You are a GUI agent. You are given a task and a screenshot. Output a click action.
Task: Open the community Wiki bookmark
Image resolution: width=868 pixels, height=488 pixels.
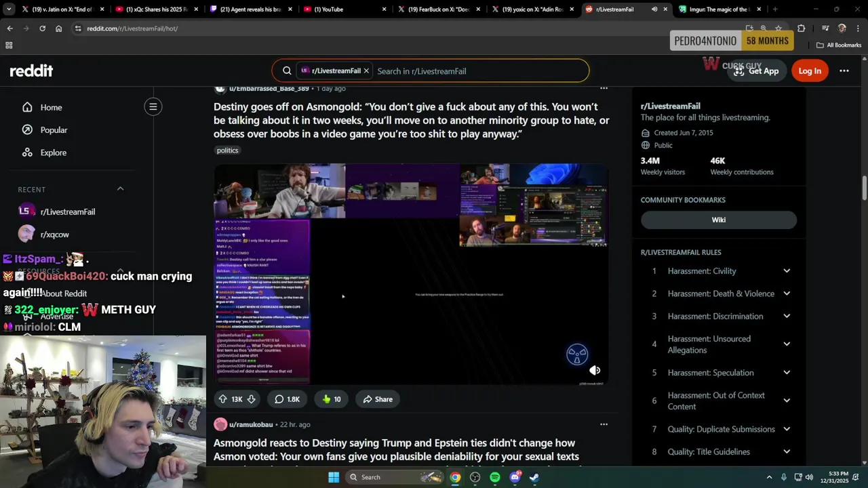click(719, 220)
